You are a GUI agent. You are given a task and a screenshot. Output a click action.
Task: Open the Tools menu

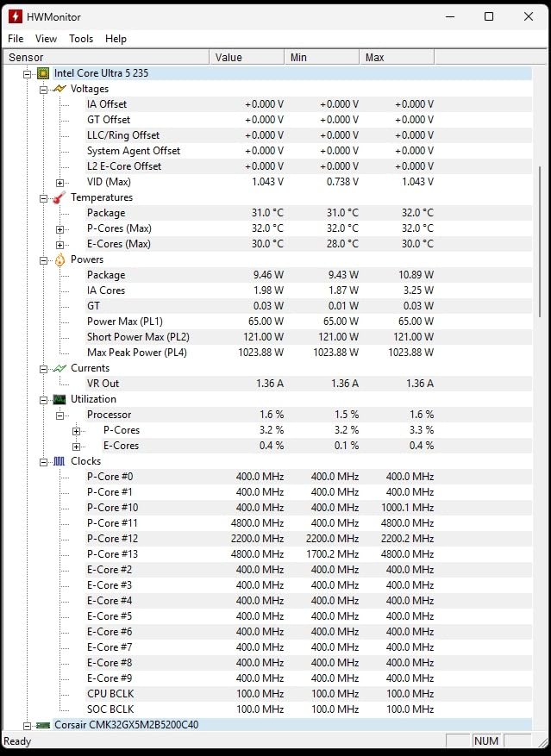point(81,39)
